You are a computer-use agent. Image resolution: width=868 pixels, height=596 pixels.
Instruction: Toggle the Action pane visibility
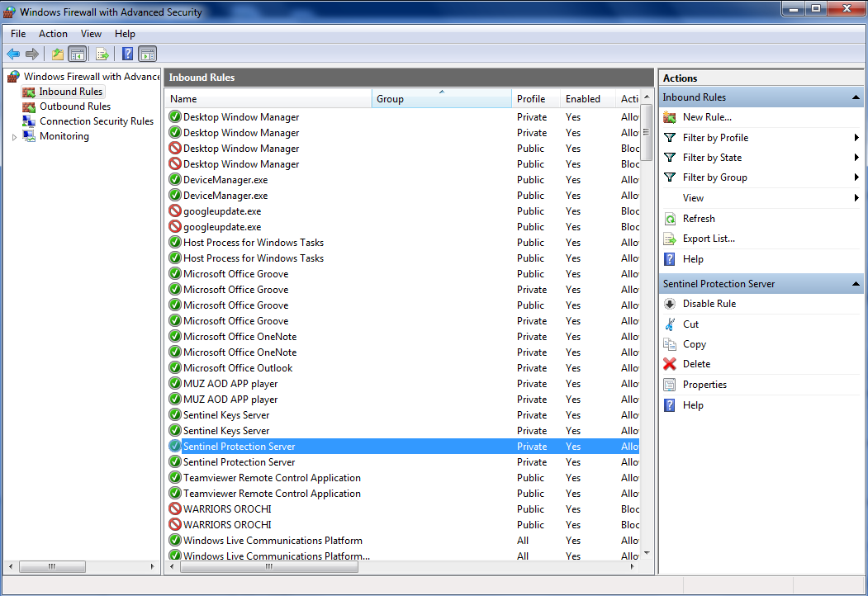click(147, 54)
